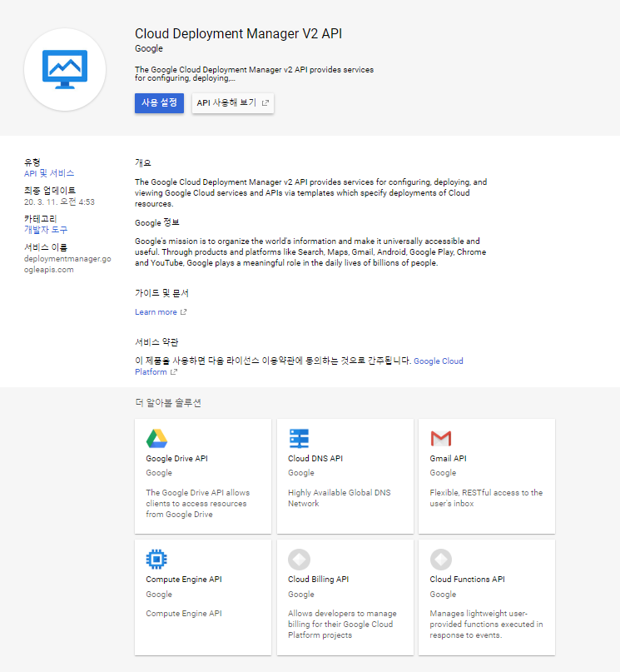Click the Gmail API envelope icon
This screenshot has height=672, width=620.
click(440, 439)
